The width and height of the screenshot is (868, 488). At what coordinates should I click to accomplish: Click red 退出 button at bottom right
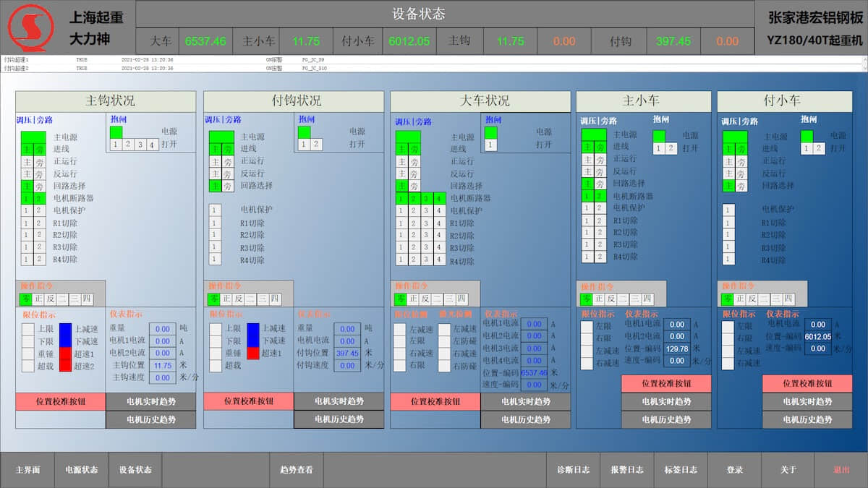click(x=841, y=470)
